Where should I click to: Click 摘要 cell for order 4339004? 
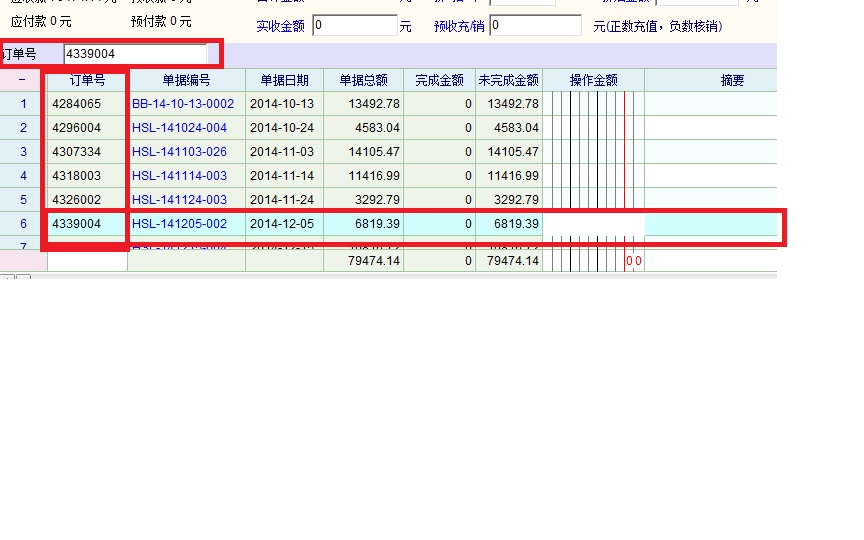tap(710, 224)
